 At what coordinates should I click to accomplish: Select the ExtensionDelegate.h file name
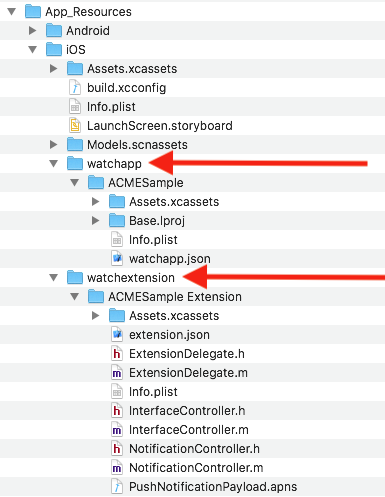[187, 354]
